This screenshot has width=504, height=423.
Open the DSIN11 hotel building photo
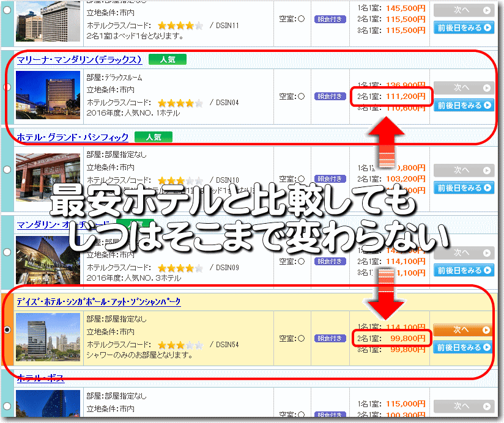pyautogui.click(x=48, y=21)
